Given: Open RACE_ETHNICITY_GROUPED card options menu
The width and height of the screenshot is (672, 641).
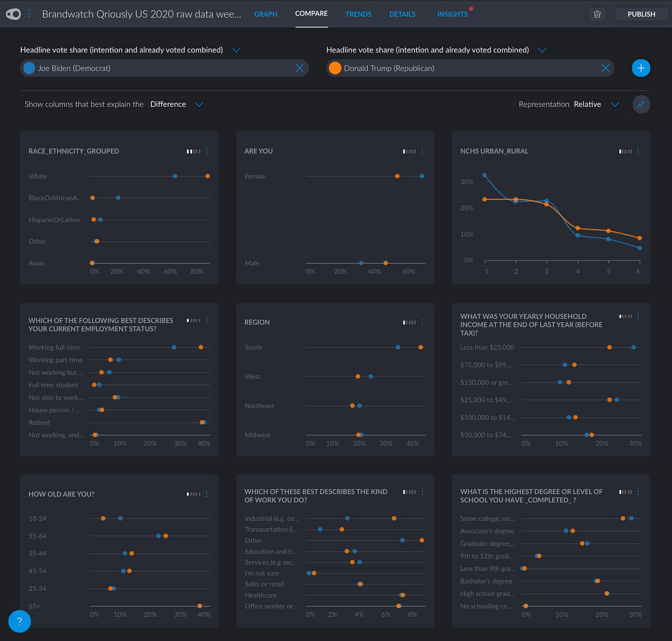Looking at the screenshot, I should (206, 151).
